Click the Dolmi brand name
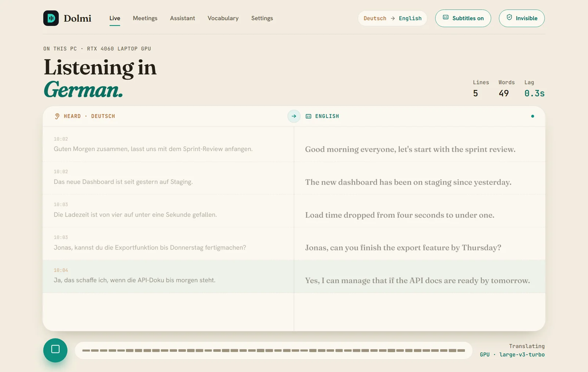The height and width of the screenshot is (372, 588). tap(78, 18)
